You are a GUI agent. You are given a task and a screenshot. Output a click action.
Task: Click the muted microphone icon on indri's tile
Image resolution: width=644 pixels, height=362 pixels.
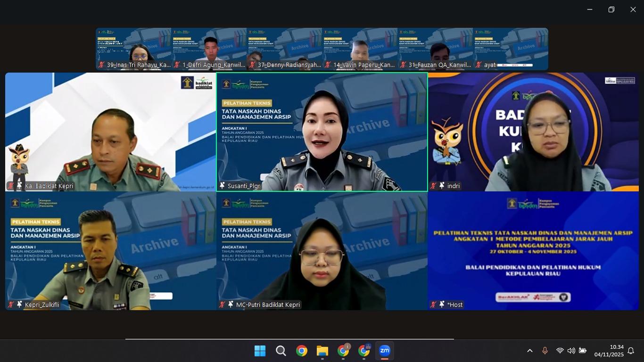click(433, 186)
